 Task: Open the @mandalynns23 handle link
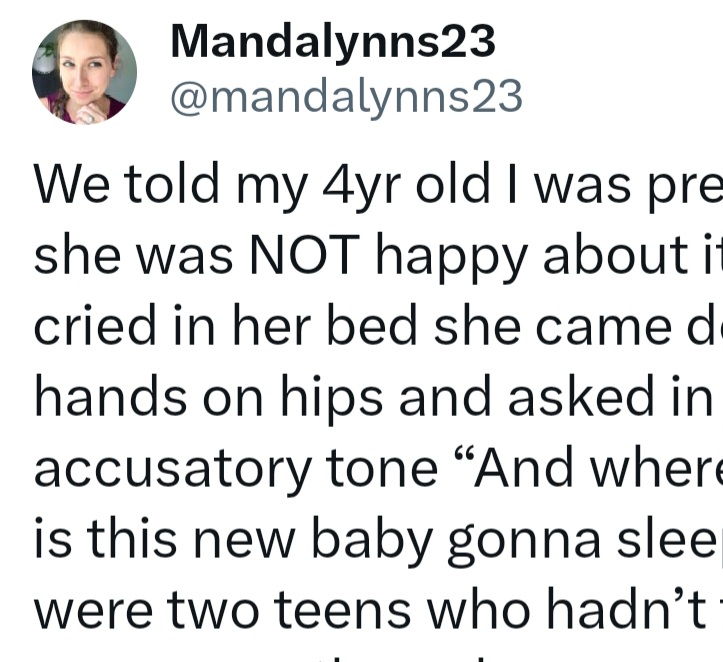pos(346,97)
